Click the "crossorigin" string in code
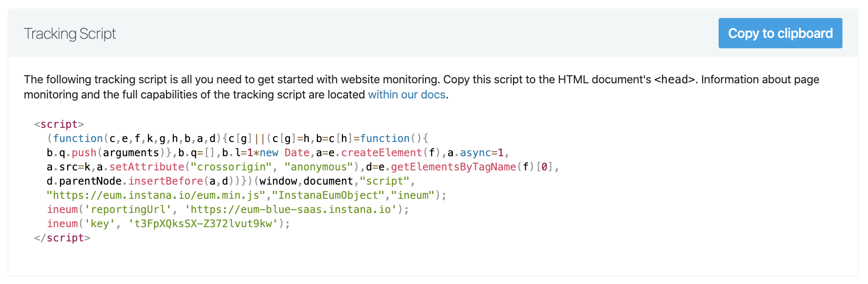868x284 pixels. pyautogui.click(x=231, y=167)
